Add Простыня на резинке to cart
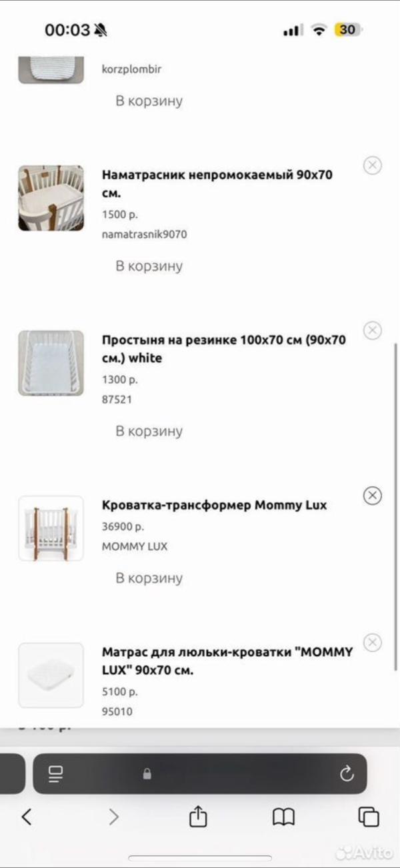 click(x=149, y=431)
